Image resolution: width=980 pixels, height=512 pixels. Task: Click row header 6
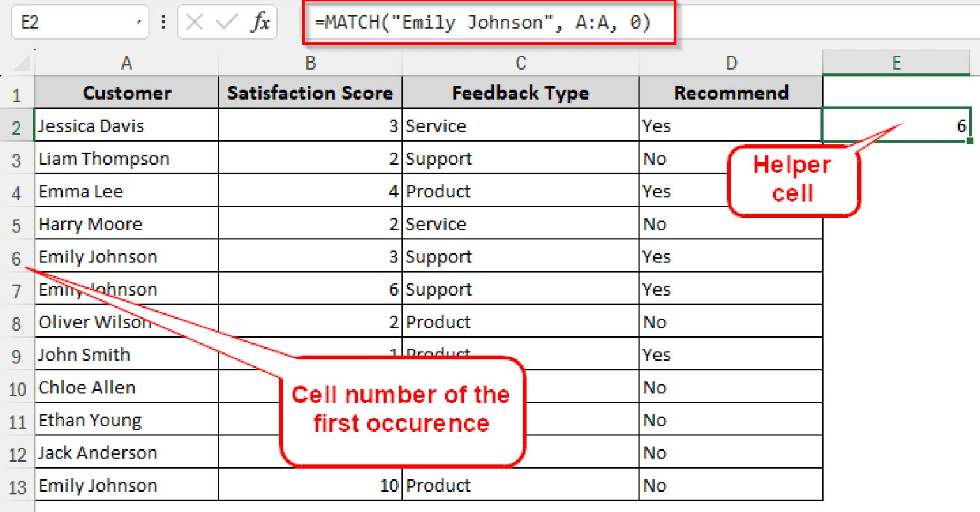coord(17,256)
